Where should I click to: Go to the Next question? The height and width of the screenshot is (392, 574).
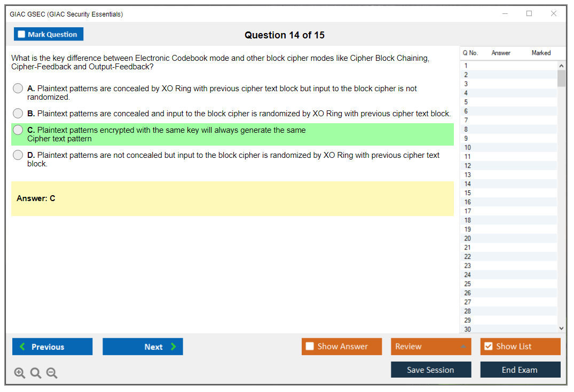coord(143,347)
